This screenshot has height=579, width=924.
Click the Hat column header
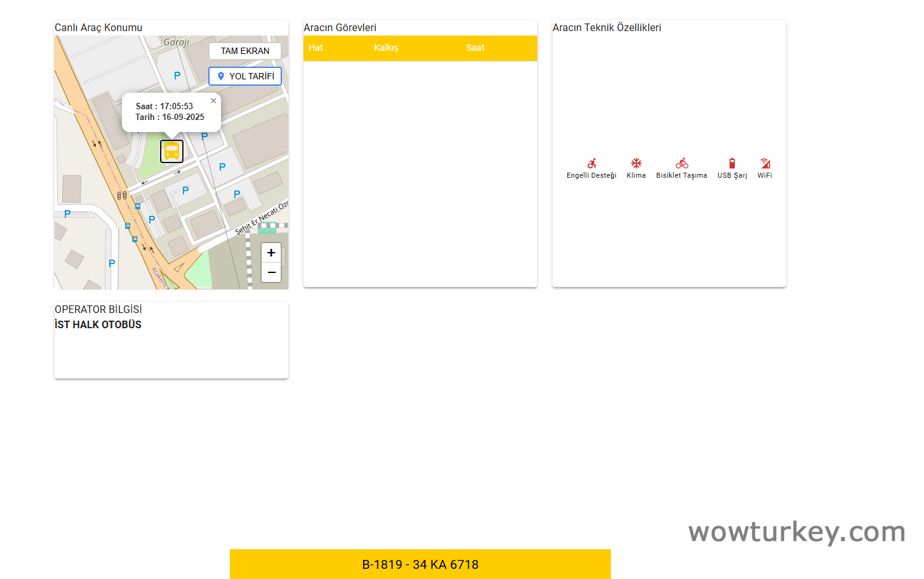pos(316,48)
